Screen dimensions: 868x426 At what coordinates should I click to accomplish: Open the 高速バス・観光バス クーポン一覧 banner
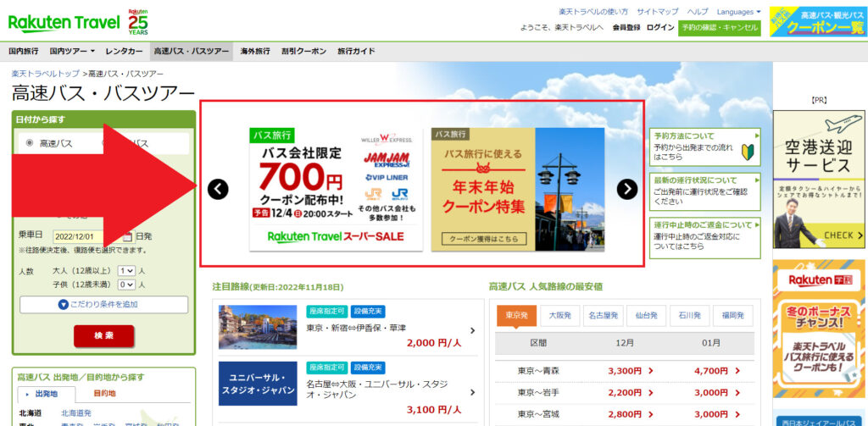(x=818, y=21)
